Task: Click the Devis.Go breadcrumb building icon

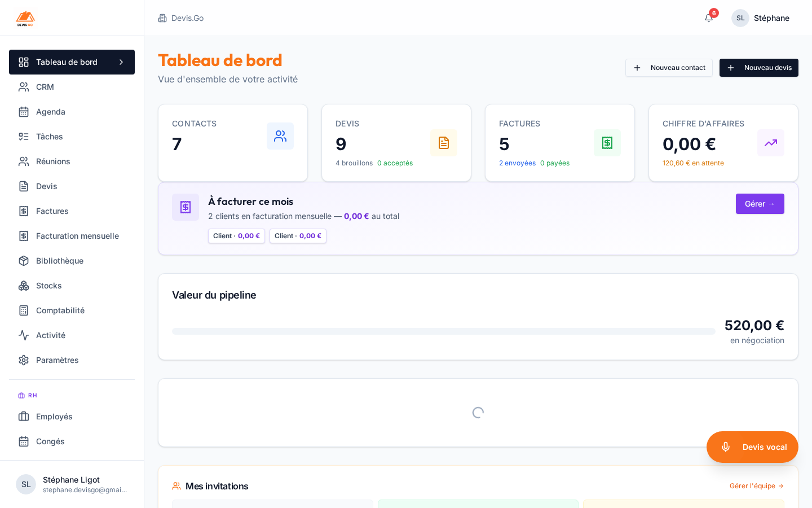Action: pos(162,18)
